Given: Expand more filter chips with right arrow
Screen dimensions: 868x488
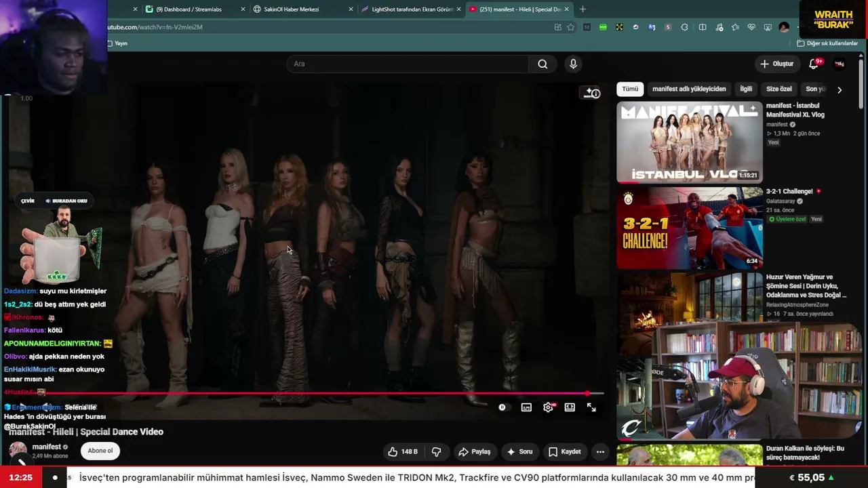Looking at the screenshot, I should point(840,89).
